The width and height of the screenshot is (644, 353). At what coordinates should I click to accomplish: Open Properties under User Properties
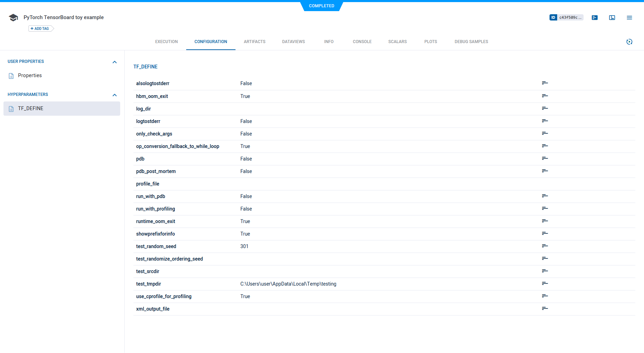click(x=30, y=75)
